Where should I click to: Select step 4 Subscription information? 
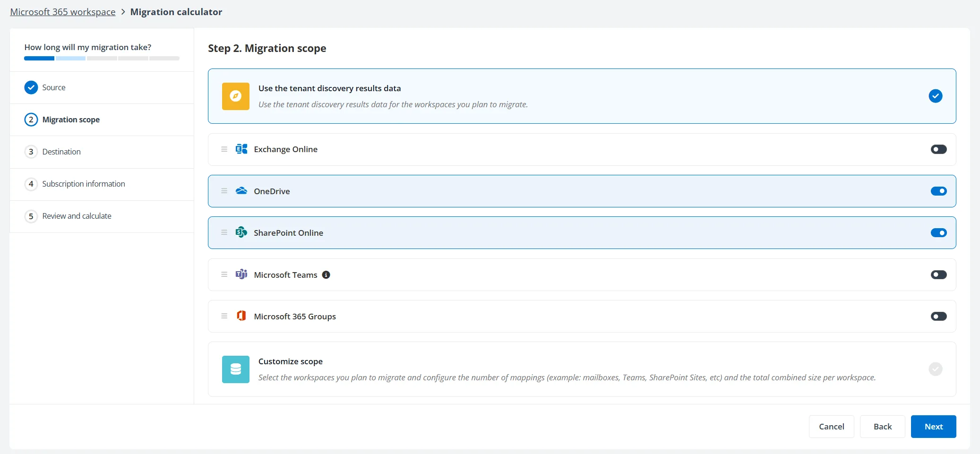[x=83, y=184]
